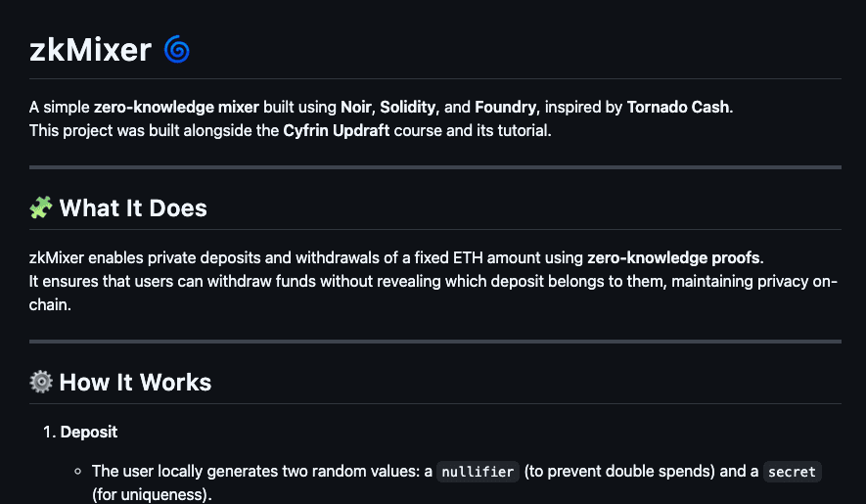866x504 pixels.
Task: Click the puzzle piece emoji icon
Action: coord(41,208)
